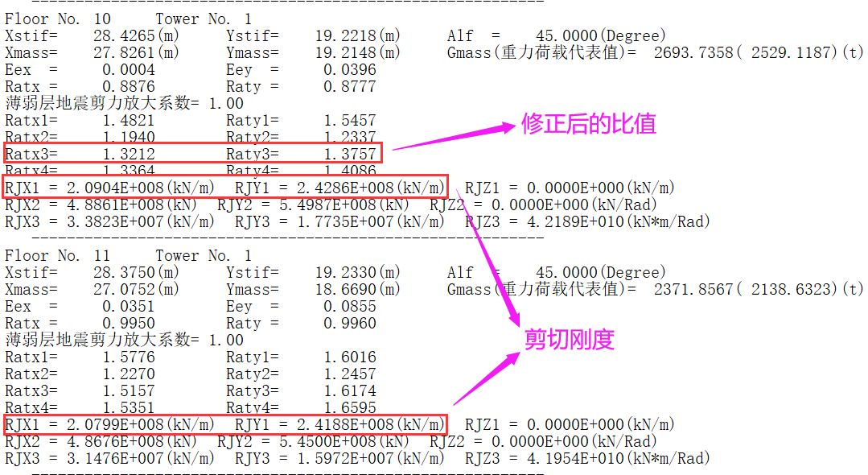This screenshot has height=475, width=868.
Task: Click the RJY2 value 5.4987E+008
Action: click(x=327, y=205)
